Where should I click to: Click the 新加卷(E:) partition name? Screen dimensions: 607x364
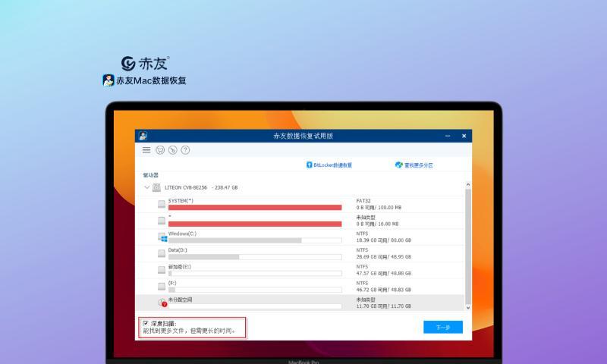[180, 267]
